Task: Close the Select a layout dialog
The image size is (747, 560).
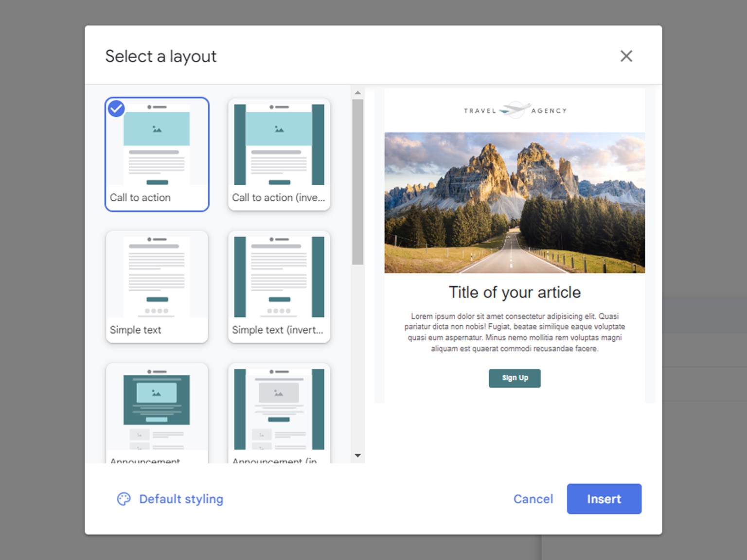Action: pyautogui.click(x=626, y=56)
